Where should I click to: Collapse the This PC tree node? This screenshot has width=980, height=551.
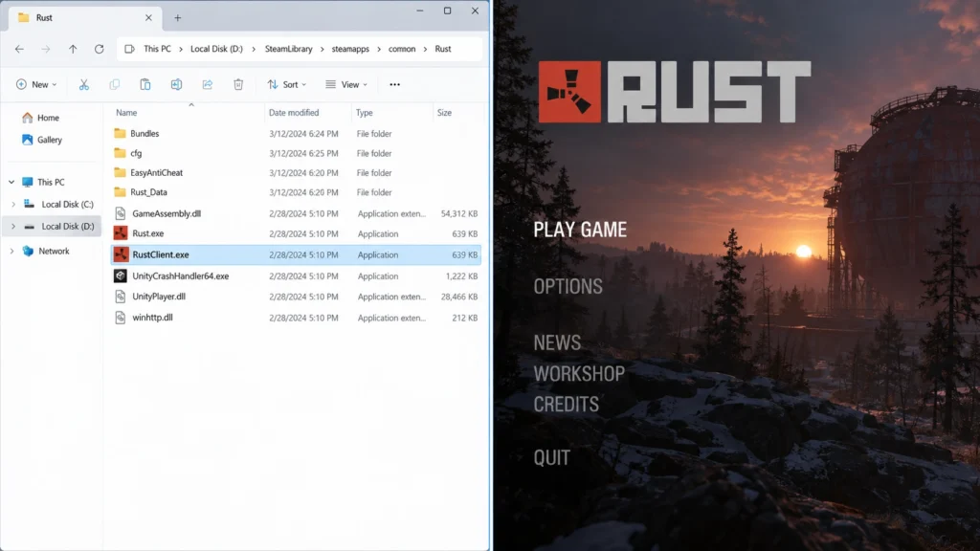11,182
